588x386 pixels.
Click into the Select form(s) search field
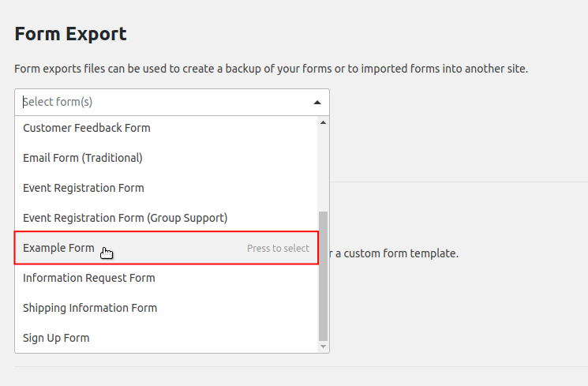158,102
